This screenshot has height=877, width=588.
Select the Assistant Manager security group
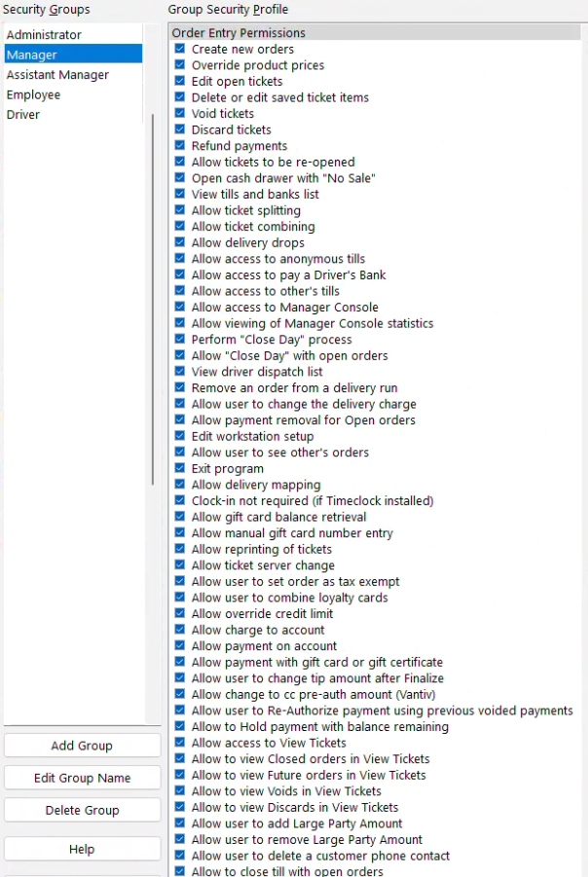click(x=73, y=75)
